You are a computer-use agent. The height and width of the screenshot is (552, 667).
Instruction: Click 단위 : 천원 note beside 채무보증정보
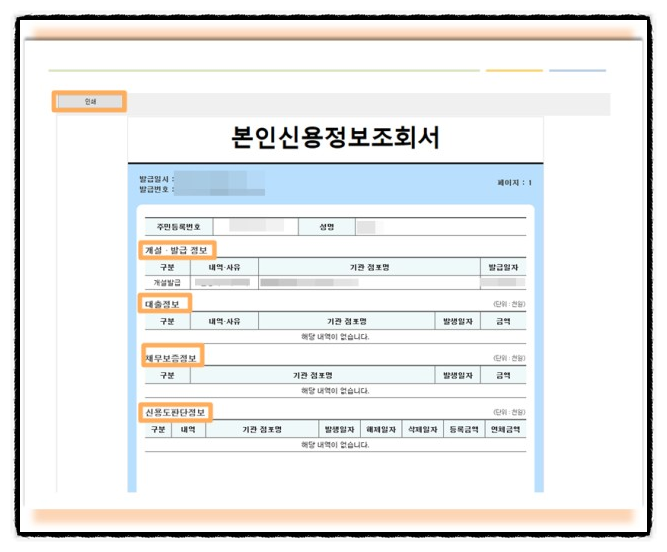tap(509, 358)
